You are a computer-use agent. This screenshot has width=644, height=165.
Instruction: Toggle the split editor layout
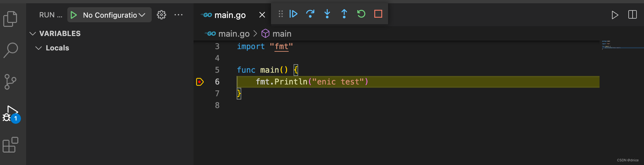(x=633, y=15)
